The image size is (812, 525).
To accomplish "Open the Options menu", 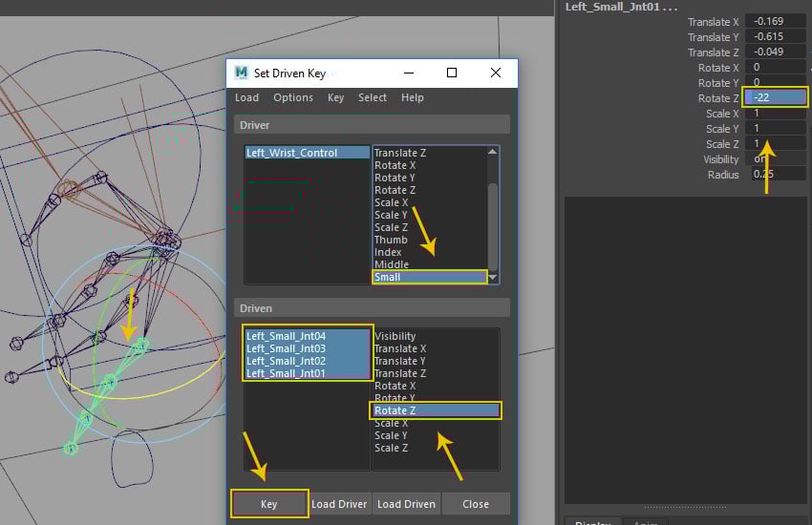I will click(293, 97).
